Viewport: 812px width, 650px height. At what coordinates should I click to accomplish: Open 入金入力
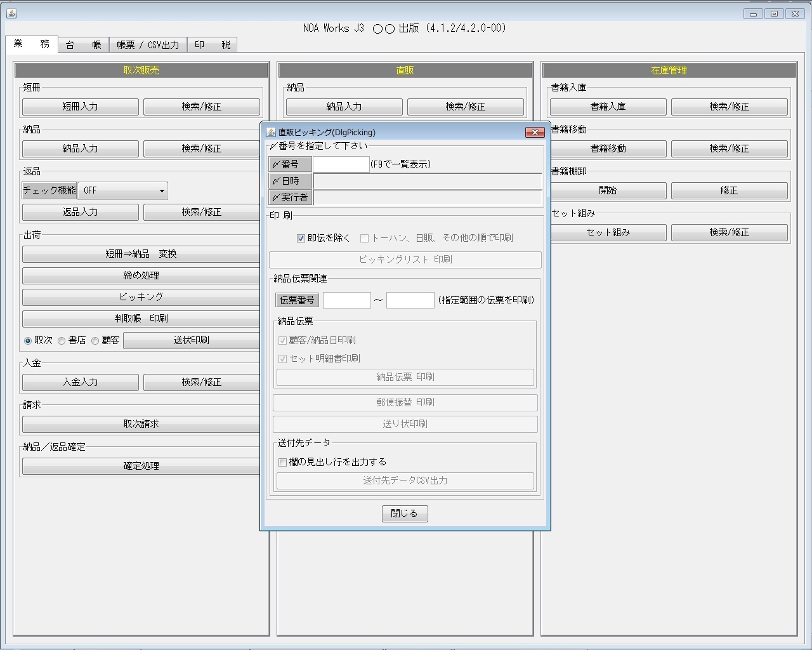(81, 382)
